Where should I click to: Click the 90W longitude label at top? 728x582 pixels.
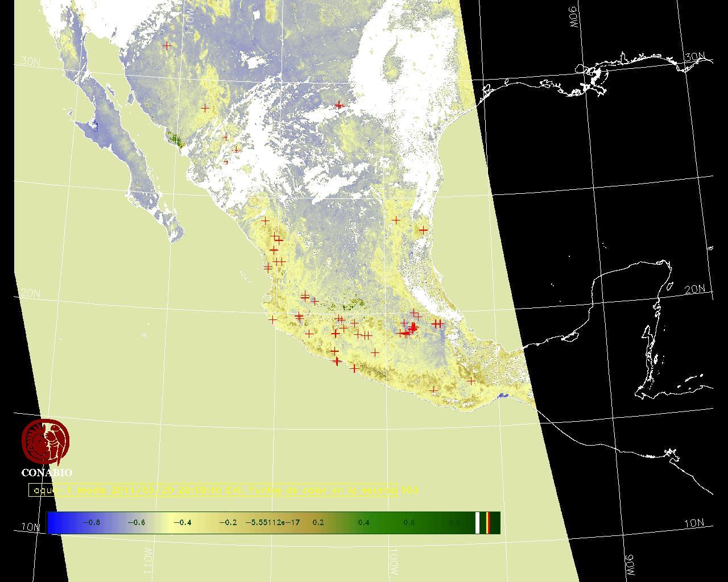[574, 18]
